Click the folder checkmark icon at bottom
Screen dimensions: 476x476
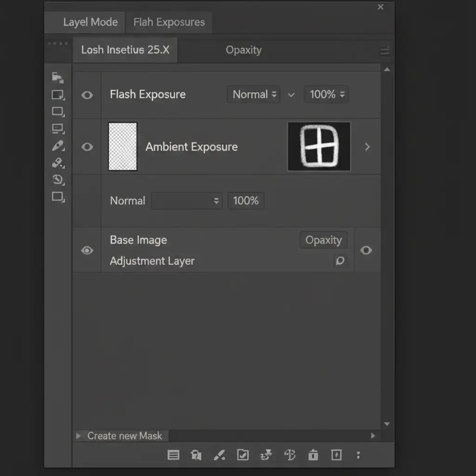point(243,455)
